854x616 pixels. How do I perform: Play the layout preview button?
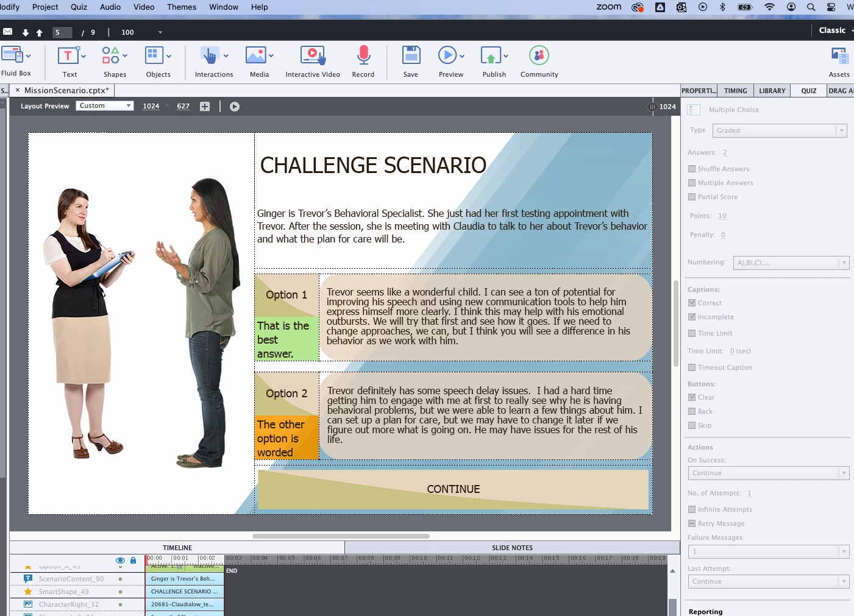pos(235,107)
